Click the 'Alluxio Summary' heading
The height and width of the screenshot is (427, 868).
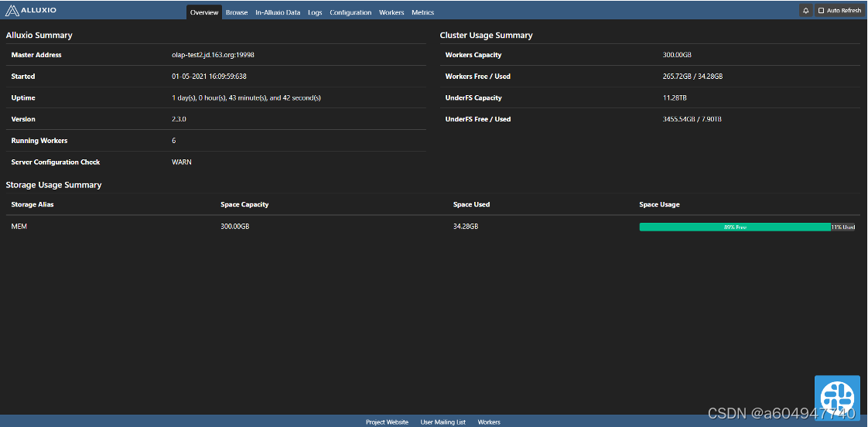[39, 36]
